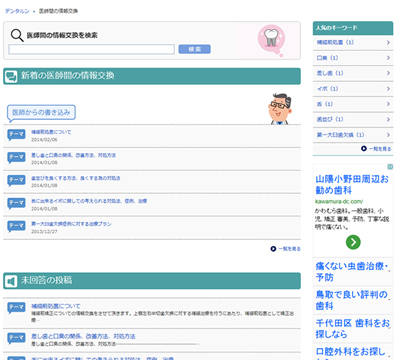
Task: Click the 人気のキーワード panel header
Action: pos(353,28)
